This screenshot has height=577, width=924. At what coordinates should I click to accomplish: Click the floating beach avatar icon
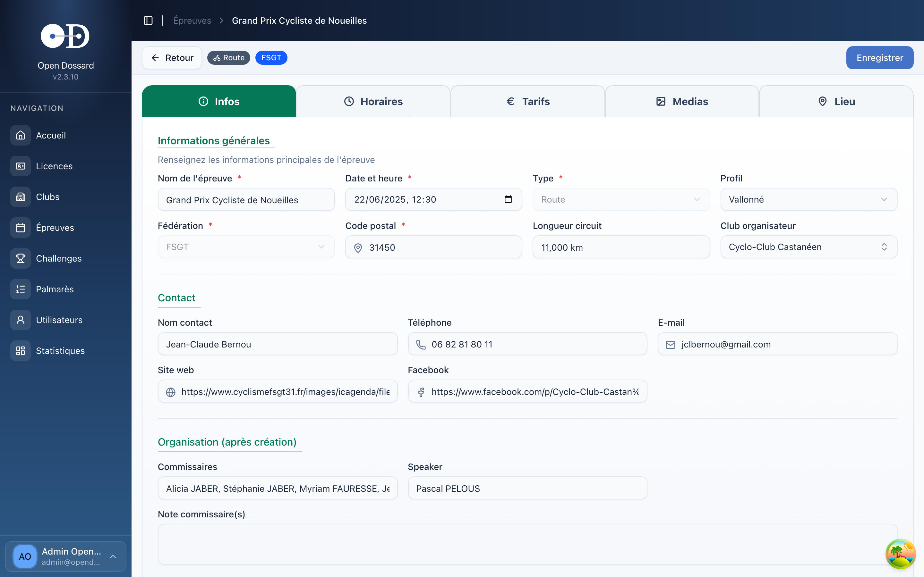(x=900, y=553)
